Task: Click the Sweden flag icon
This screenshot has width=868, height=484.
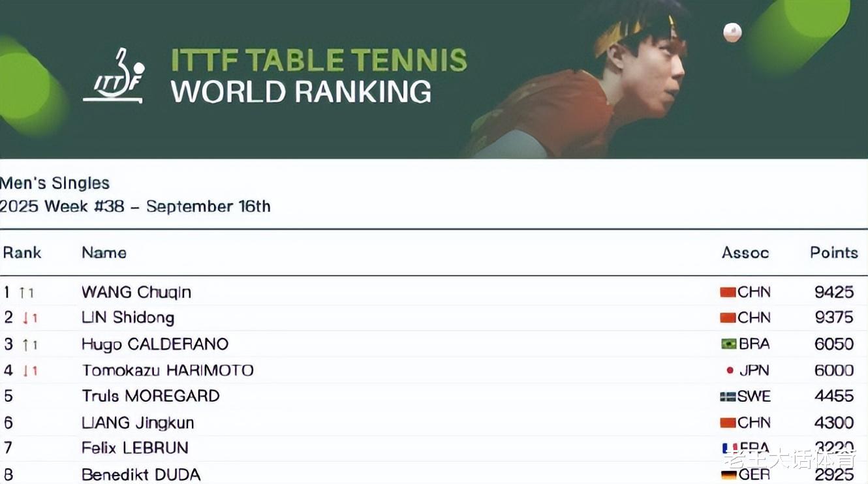Action: click(728, 396)
